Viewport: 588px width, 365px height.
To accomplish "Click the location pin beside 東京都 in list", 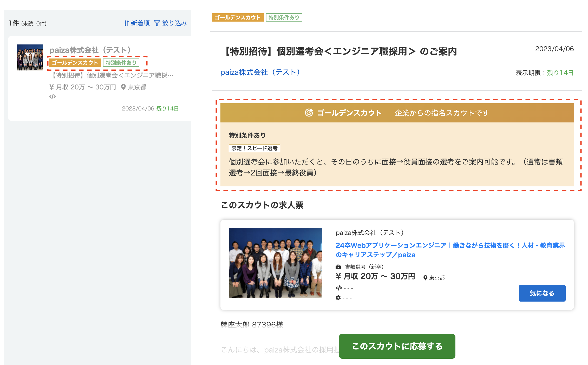I will [123, 87].
